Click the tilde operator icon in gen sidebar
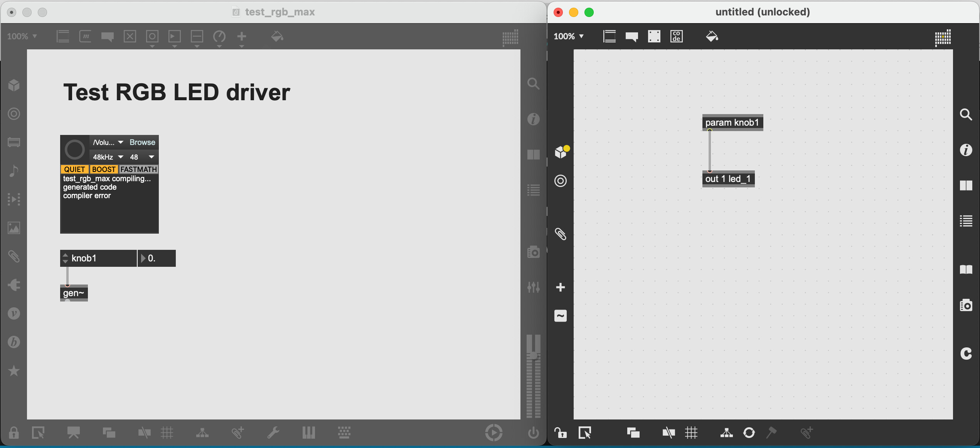 click(560, 316)
